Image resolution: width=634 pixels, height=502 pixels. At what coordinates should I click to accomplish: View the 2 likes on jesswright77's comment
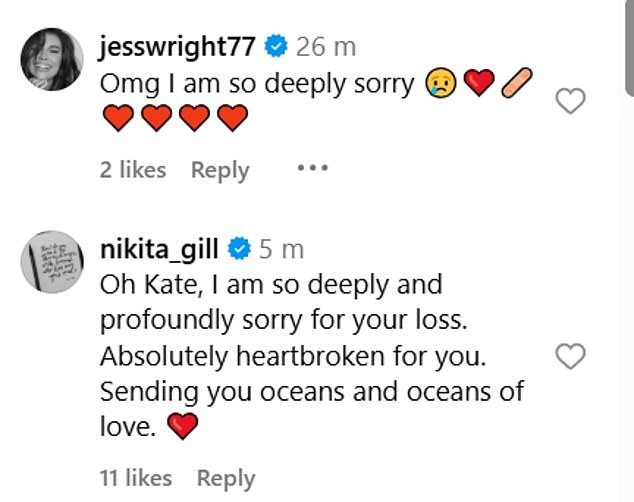coord(132,170)
